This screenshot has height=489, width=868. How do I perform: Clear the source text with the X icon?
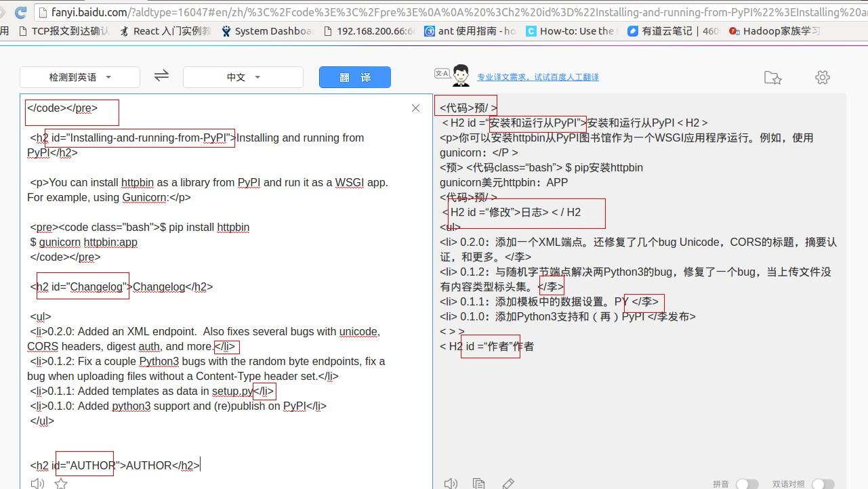[x=415, y=108]
